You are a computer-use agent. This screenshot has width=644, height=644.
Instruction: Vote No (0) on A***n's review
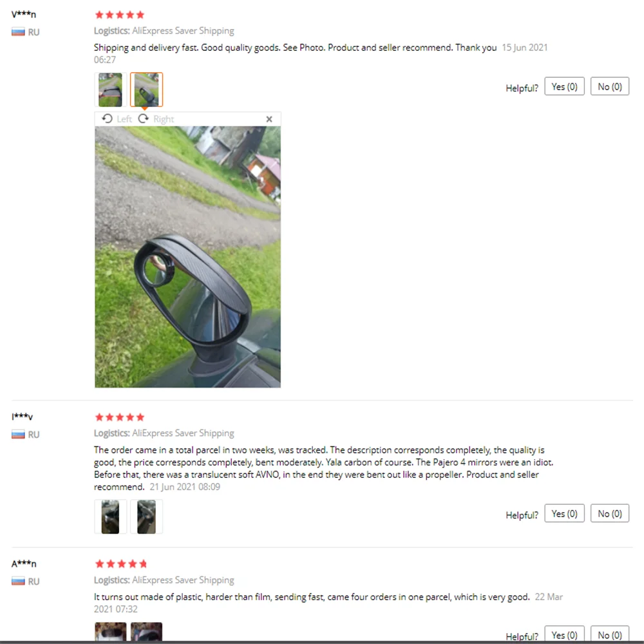tap(609, 634)
